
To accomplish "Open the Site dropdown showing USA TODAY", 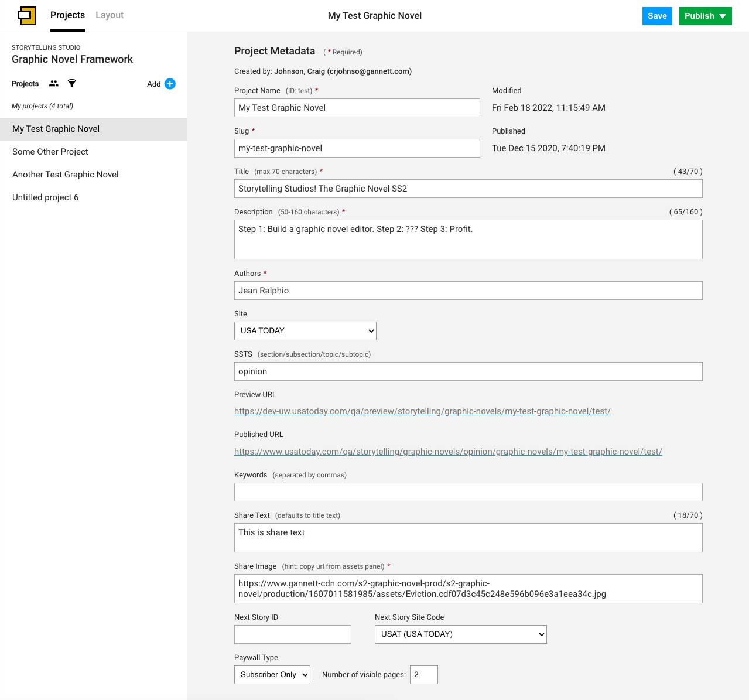I will tap(305, 331).
